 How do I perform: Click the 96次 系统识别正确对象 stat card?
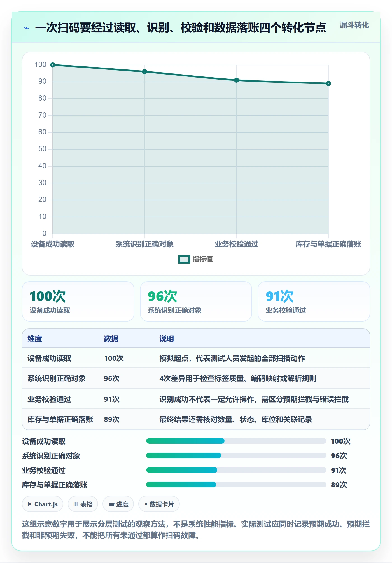[x=196, y=301]
